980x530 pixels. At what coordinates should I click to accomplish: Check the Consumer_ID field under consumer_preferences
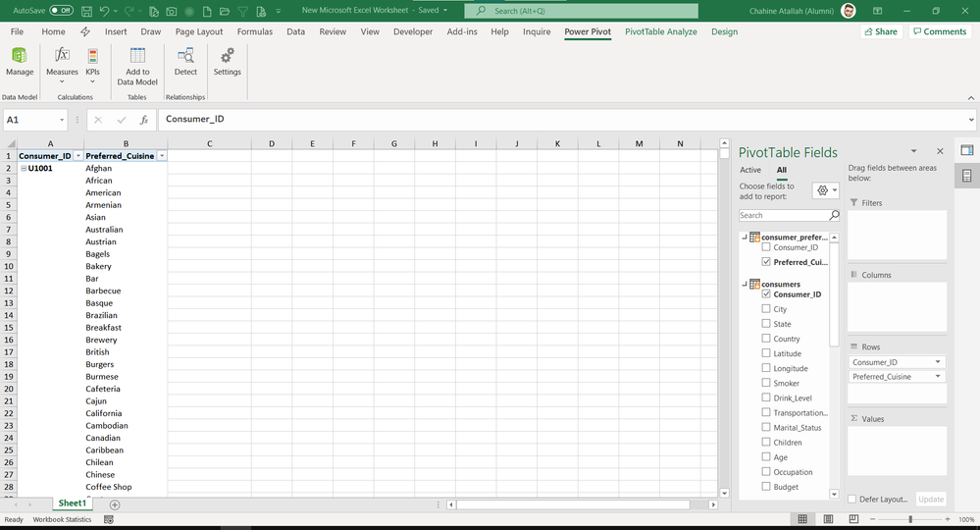pos(766,247)
